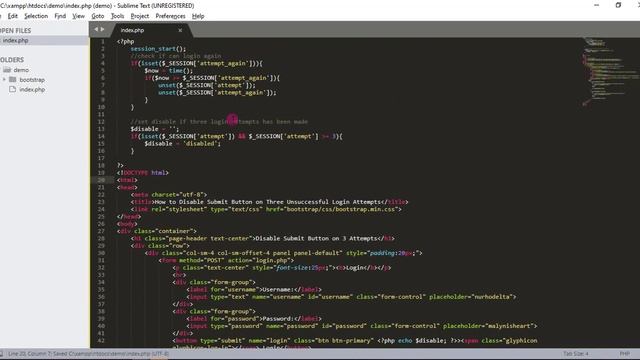Screen dimensions: 640x360
Task: Open the Selection menu
Action: point(36,16)
